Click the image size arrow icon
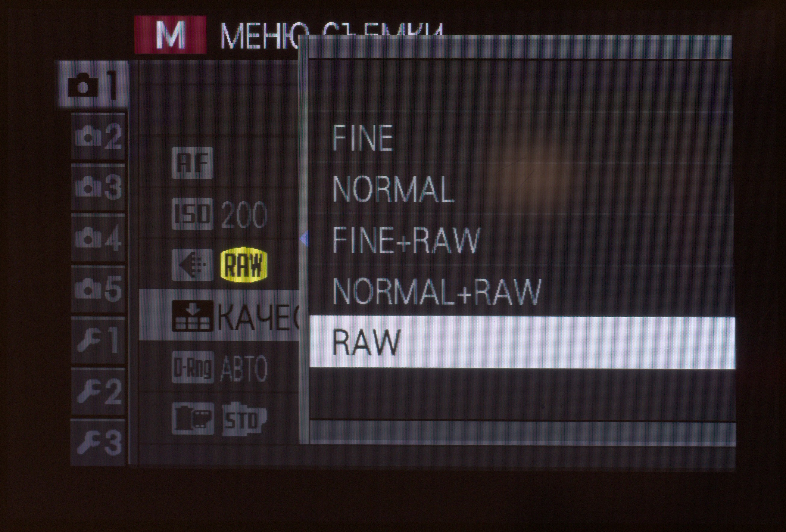 click(192, 265)
